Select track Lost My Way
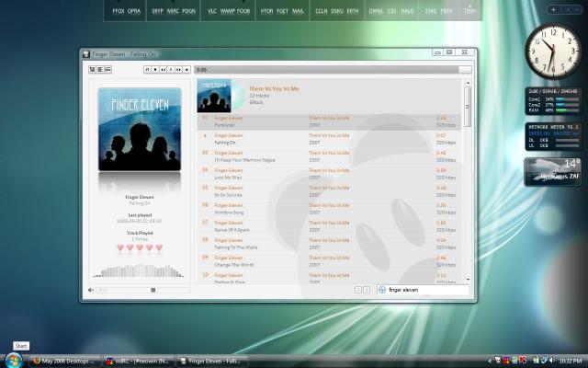 (329, 174)
